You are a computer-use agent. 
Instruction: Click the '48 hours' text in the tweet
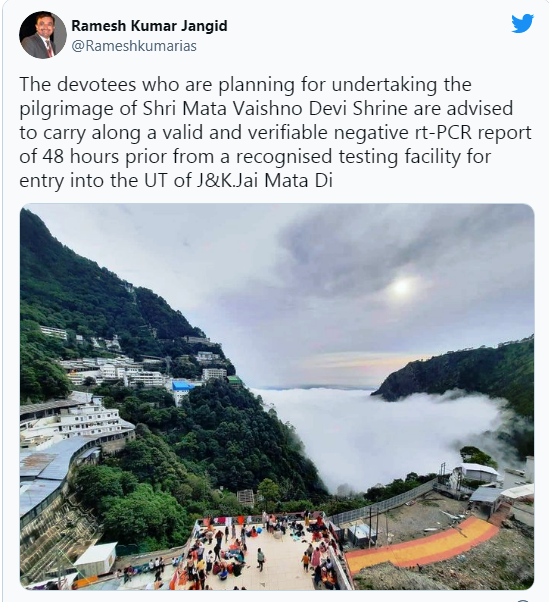pyautogui.click(x=81, y=156)
